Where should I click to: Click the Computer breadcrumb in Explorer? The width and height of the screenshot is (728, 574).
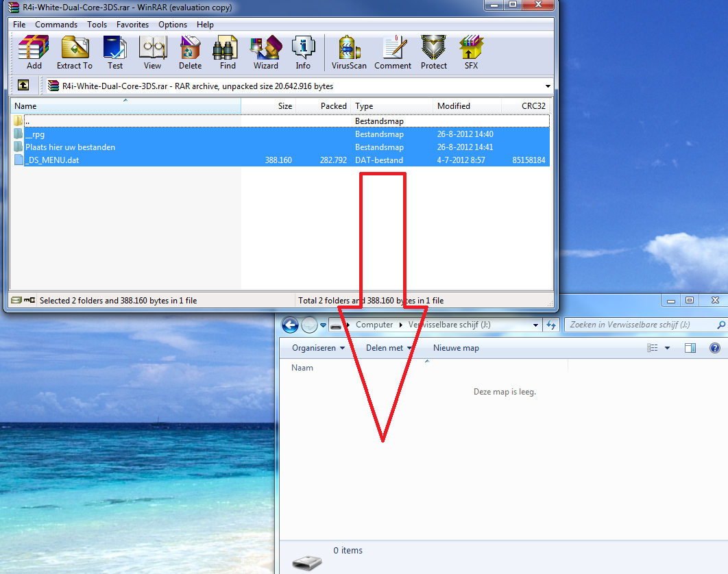click(x=374, y=325)
